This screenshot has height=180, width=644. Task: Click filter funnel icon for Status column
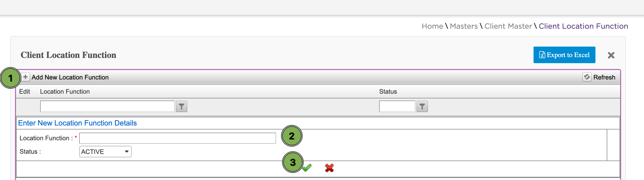point(422,107)
